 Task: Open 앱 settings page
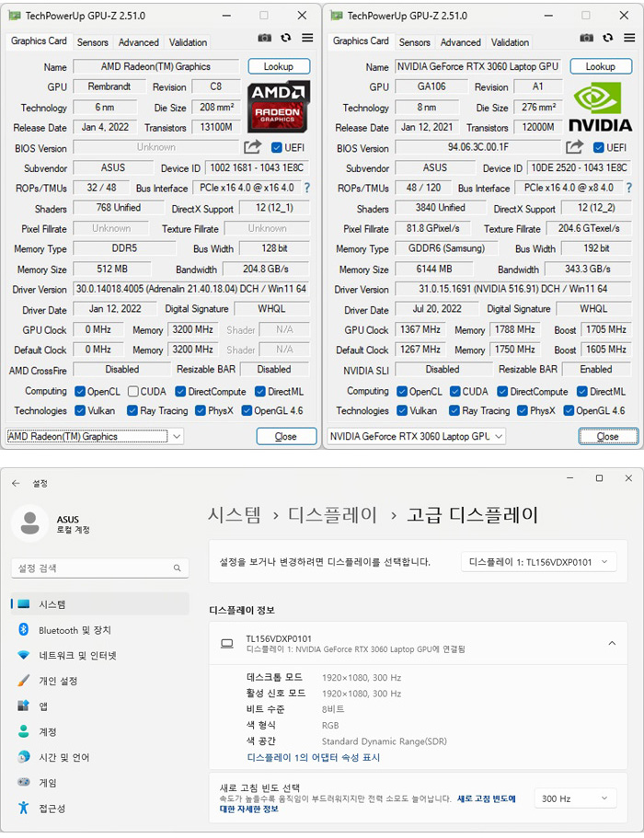pos(100,706)
